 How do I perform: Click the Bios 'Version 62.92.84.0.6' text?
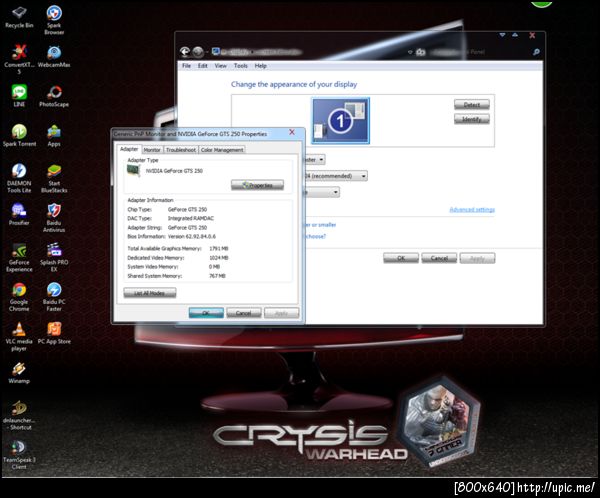tap(192, 237)
